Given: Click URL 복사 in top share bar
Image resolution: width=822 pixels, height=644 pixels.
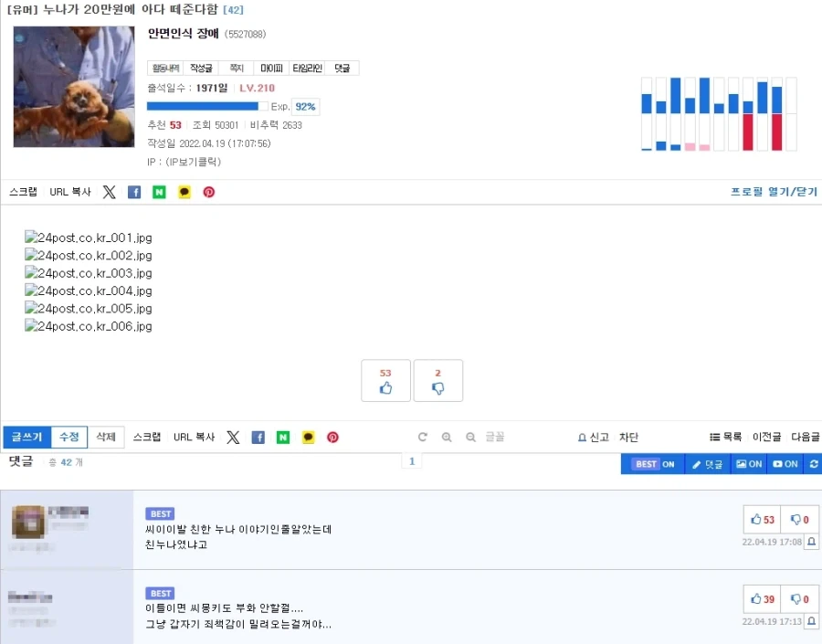Looking at the screenshot, I should pos(70,192).
